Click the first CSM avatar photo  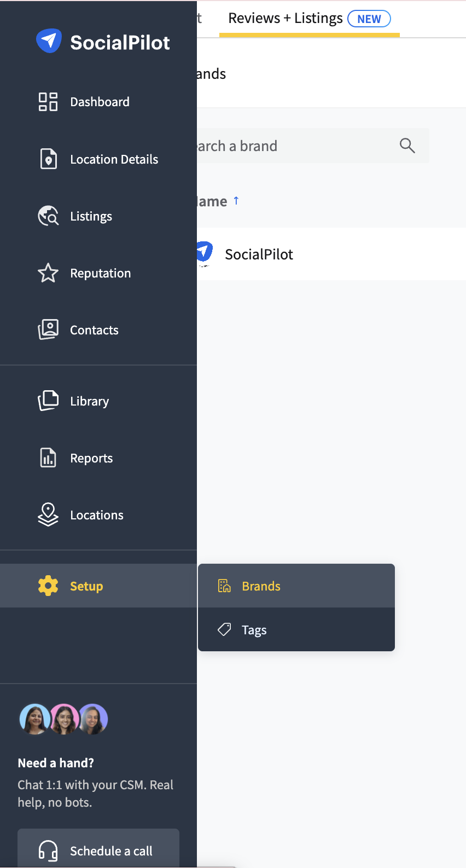34,719
